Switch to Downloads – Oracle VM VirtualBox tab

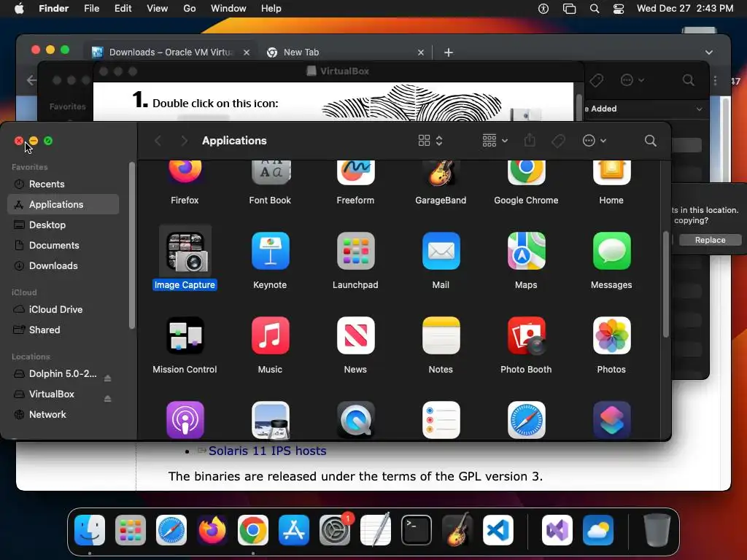point(171,52)
